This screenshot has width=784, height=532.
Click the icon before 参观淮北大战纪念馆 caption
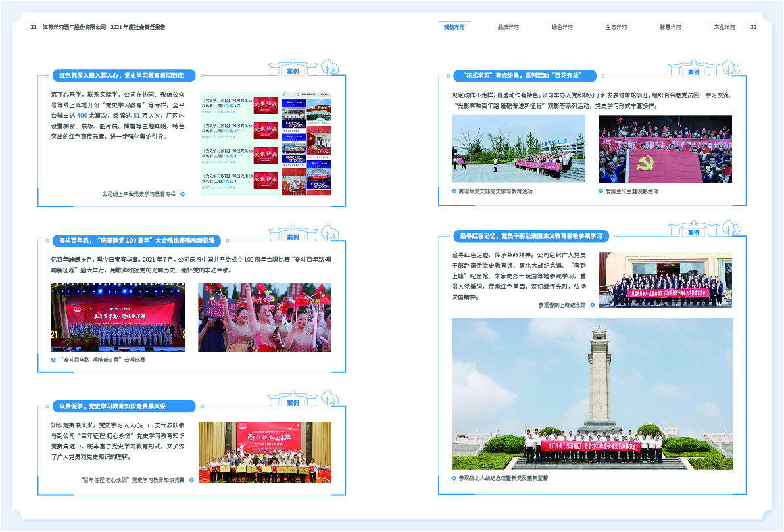(454, 478)
